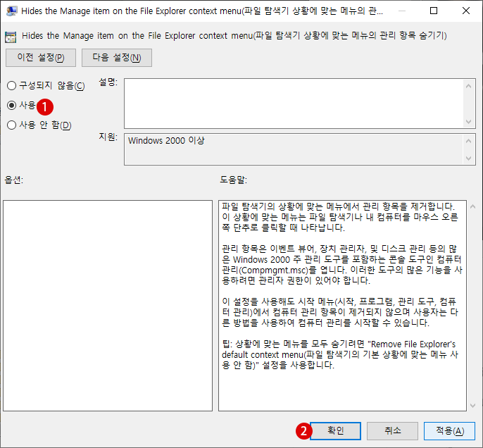Viewport: 483px width, 448px height.
Task: Confirm with the 확인 button
Action: pos(335,431)
